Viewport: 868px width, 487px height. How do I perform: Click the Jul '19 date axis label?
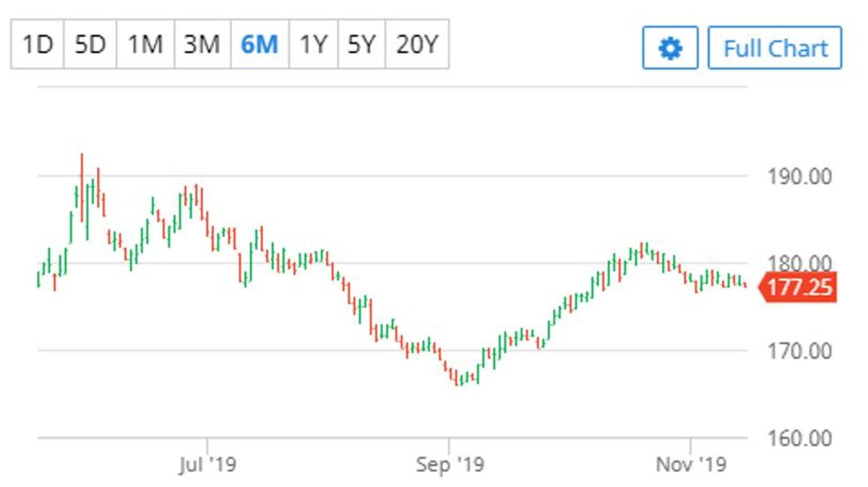[x=208, y=464]
